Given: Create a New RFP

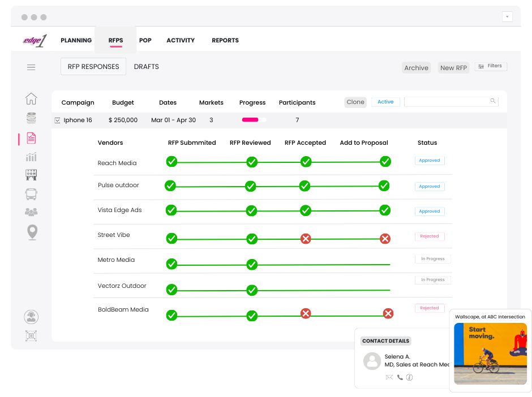Looking at the screenshot, I should point(453,68).
